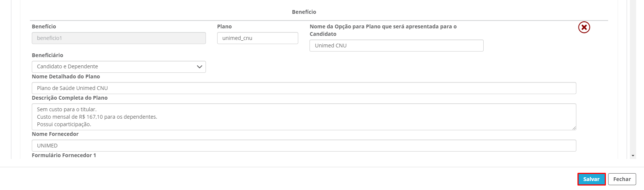The width and height of the screenshot is (644, 190).
Task: Click the Plano field label
Action: 224,27
